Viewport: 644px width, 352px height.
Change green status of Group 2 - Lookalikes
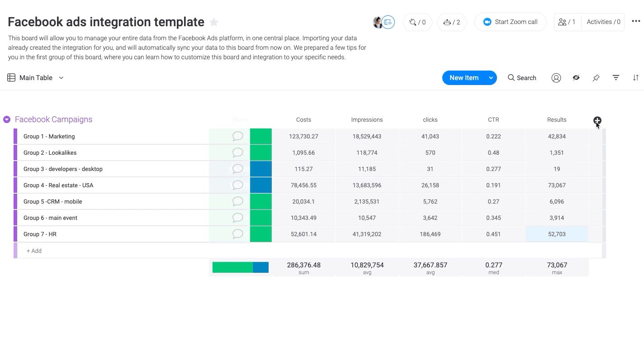[261, 152]
